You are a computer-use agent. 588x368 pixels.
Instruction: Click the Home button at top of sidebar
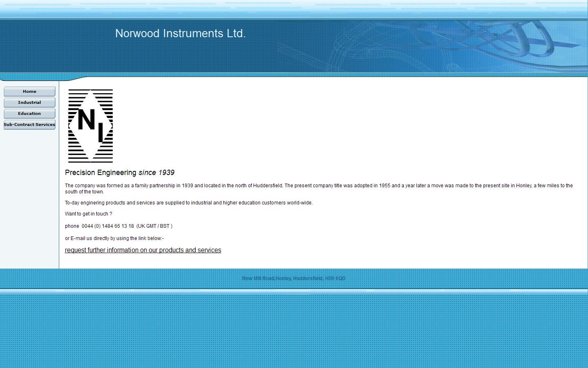click(29, 91)
